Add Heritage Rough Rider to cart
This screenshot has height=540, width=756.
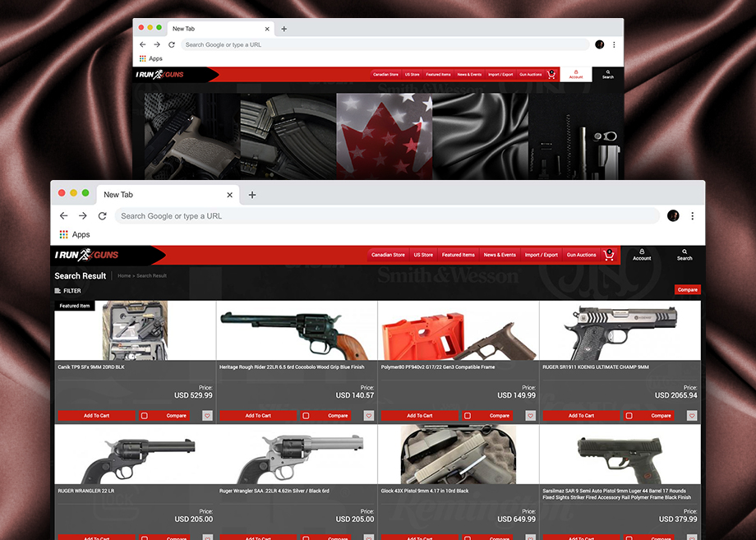click(x=258, y=416)
